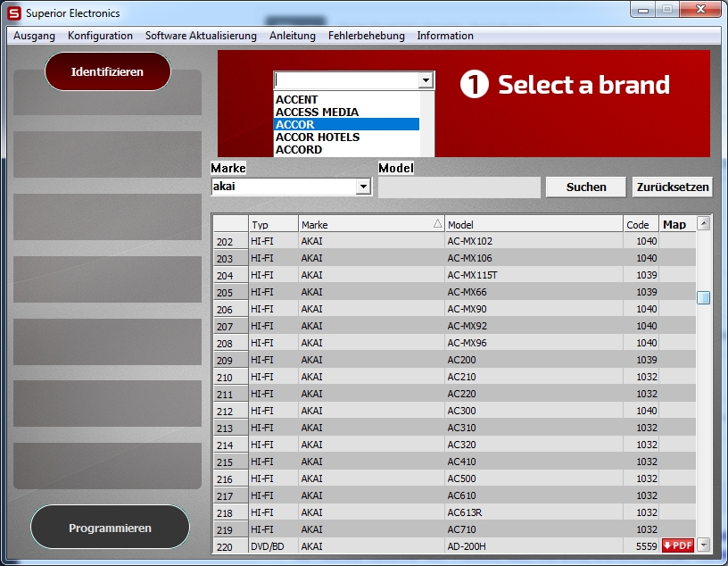Open the Konfiguration menu
Screen dimensions: 728x566
[x=100, y=36]
